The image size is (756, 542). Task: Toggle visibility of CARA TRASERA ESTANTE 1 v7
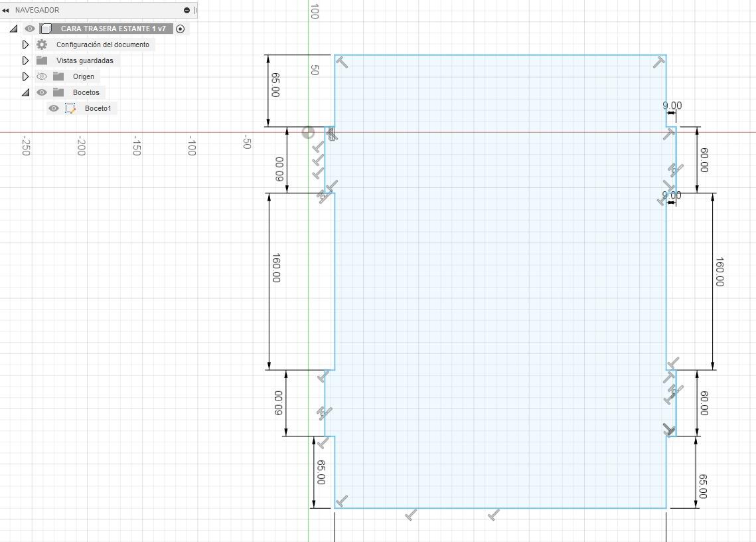tap(30, 29)
